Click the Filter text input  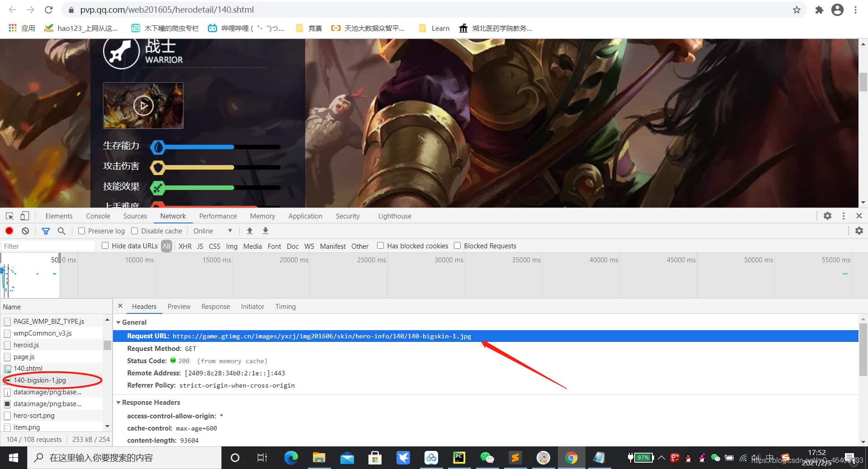48,246
